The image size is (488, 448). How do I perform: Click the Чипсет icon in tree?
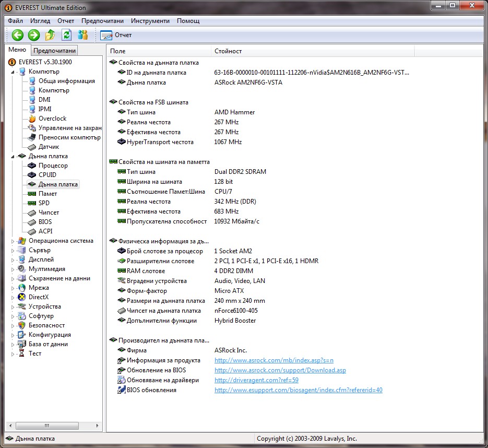[32, 213]
